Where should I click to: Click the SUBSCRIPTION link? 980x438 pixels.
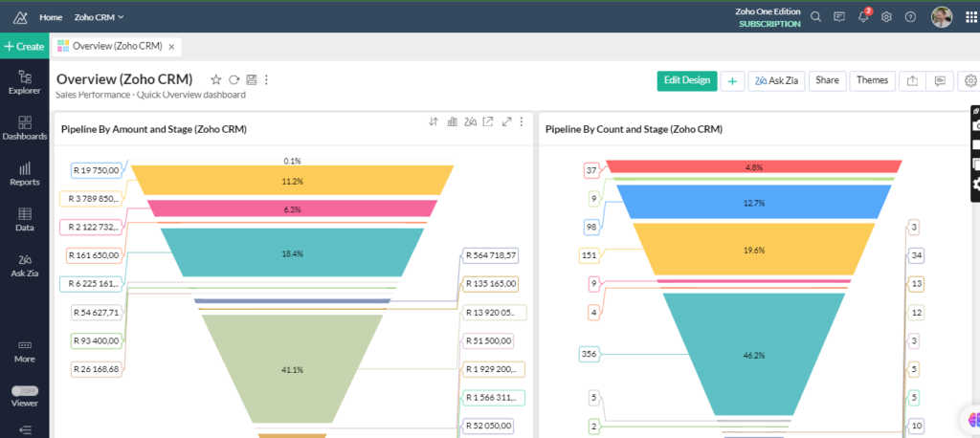coord(769,24)
